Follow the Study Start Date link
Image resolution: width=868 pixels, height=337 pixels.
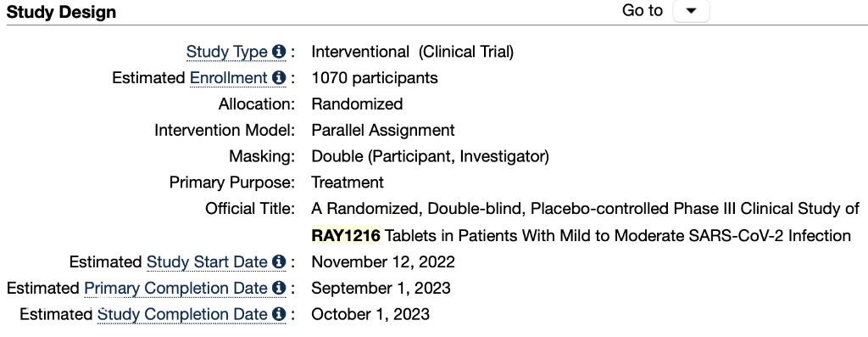click(x=207, y=261)
